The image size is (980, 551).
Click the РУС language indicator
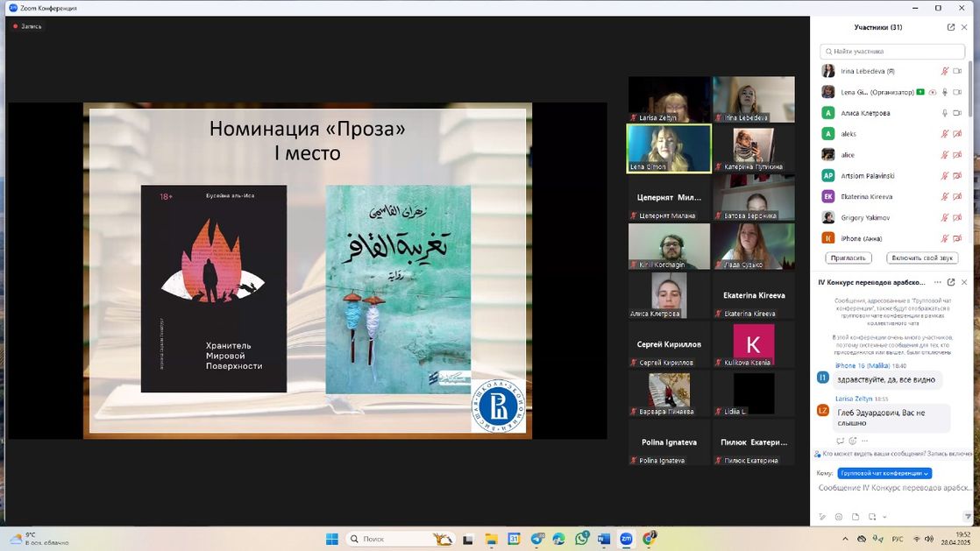pyautogui.click(x=898, y=539)
